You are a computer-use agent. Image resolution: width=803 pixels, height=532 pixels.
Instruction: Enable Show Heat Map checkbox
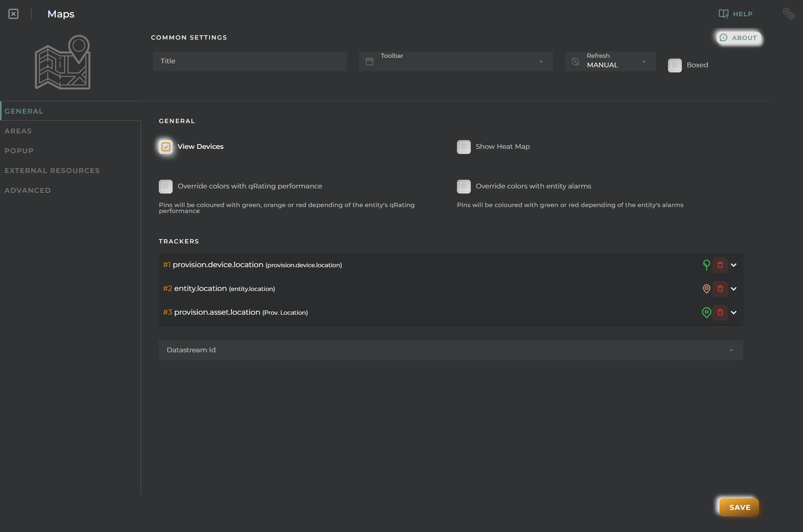point(464,147)
